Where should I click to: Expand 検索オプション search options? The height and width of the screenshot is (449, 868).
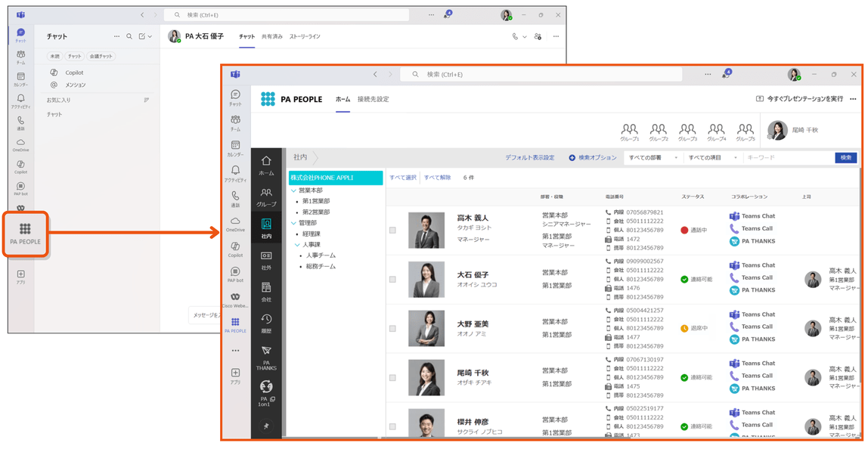592,158
